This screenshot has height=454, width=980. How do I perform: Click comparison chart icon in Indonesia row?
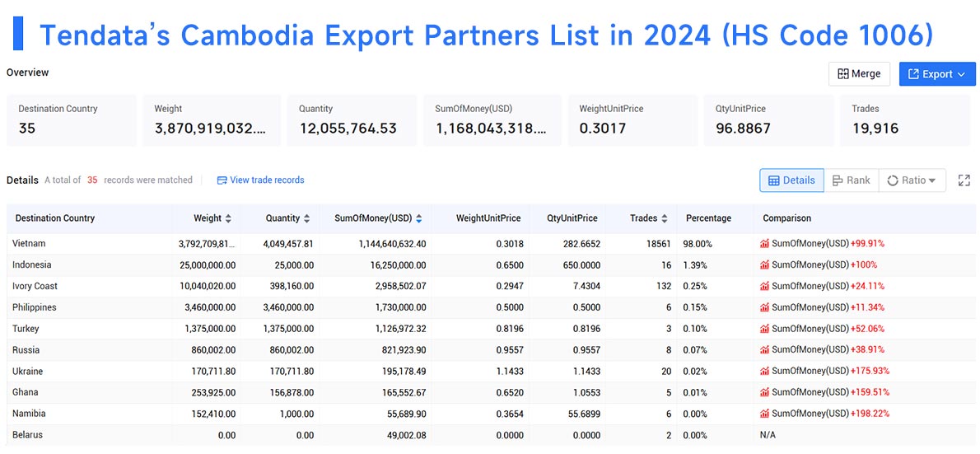pos(764,265)
